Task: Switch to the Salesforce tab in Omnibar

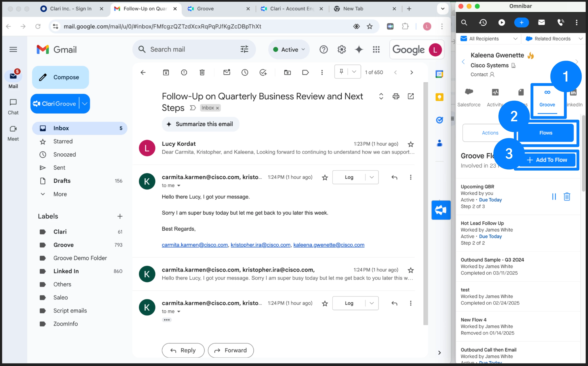Action: (469, 98)
